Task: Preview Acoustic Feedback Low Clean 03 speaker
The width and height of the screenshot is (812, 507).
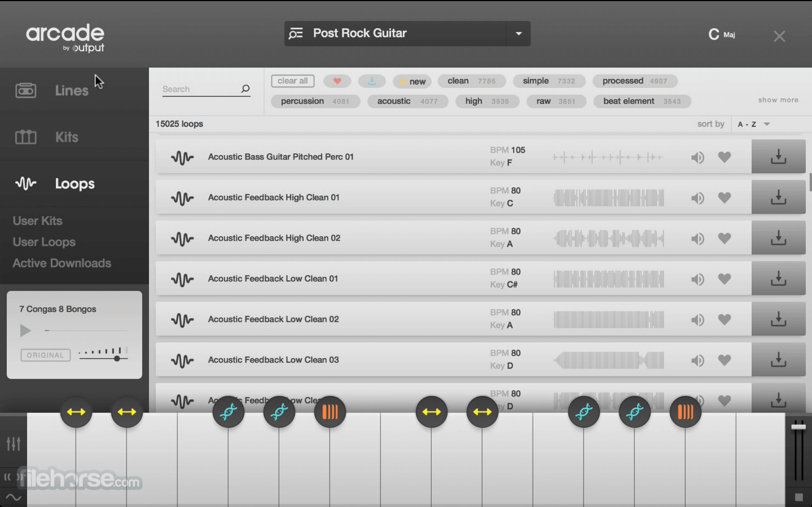Action: pos(697,360)
